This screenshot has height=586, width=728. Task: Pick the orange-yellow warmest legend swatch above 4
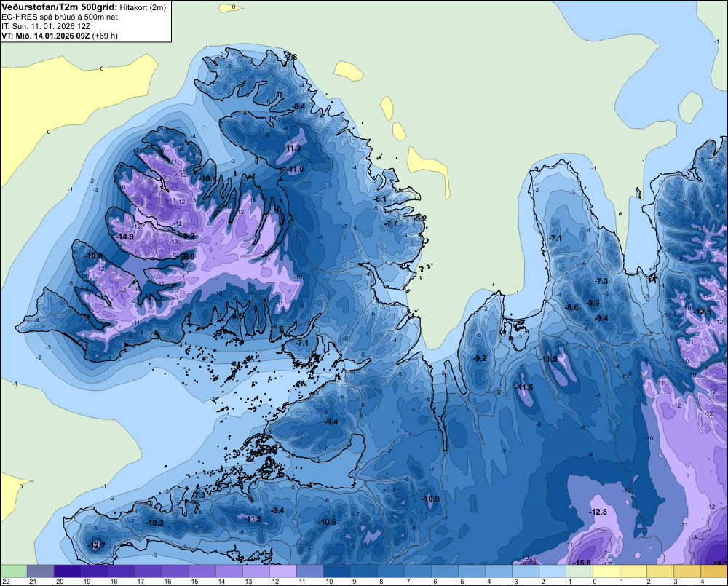pos(714,571)
